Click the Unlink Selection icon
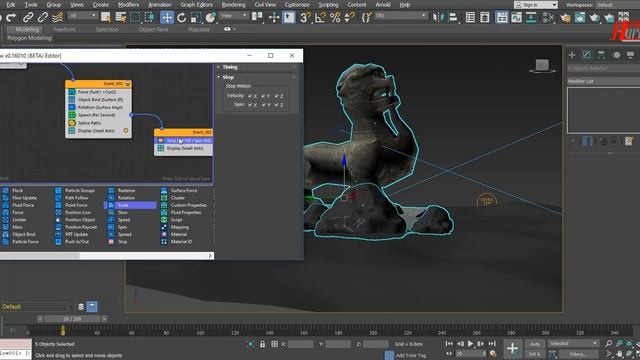 [x=42, y=18]
